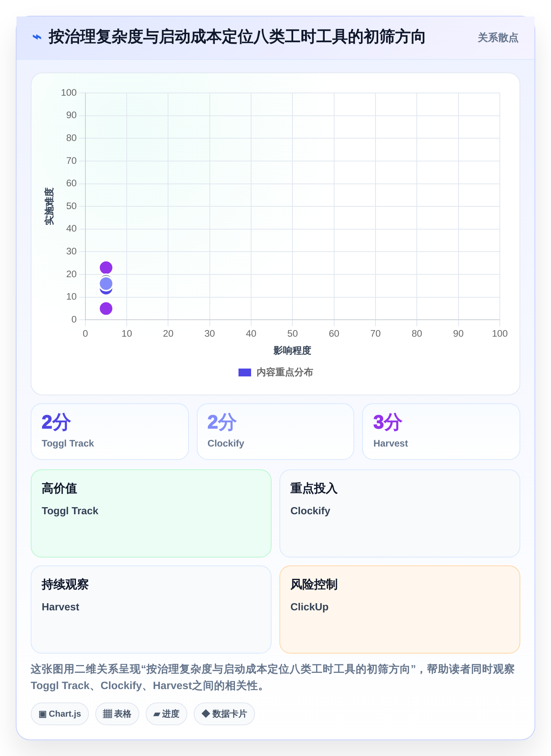Viewport: 551px width, 756px height.
Task: Open the Toggl Track 2分 score card
Action: pos(110,432)
